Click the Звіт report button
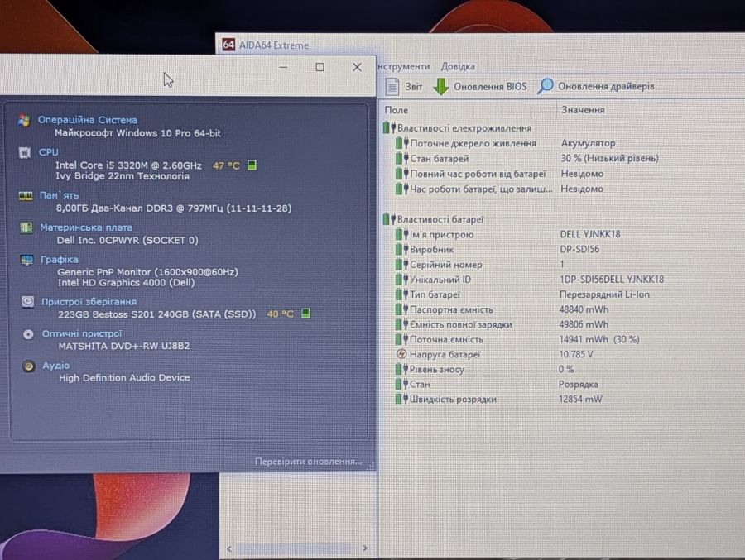745x560 pixels. (404, 87)
